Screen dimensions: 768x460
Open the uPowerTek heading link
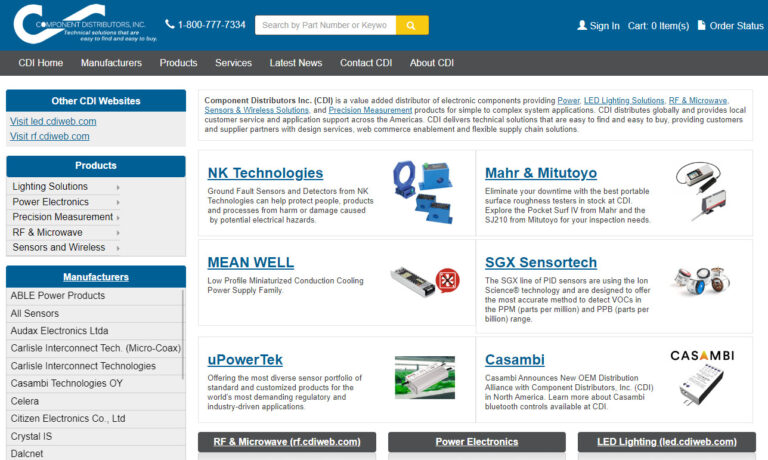245,360
